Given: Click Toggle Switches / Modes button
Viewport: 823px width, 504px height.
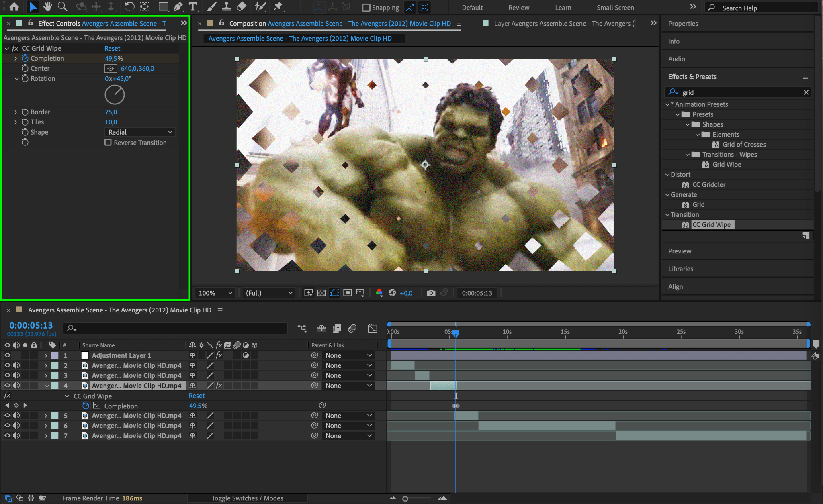Looking at the screenshot, I should [x=247, y=498].
